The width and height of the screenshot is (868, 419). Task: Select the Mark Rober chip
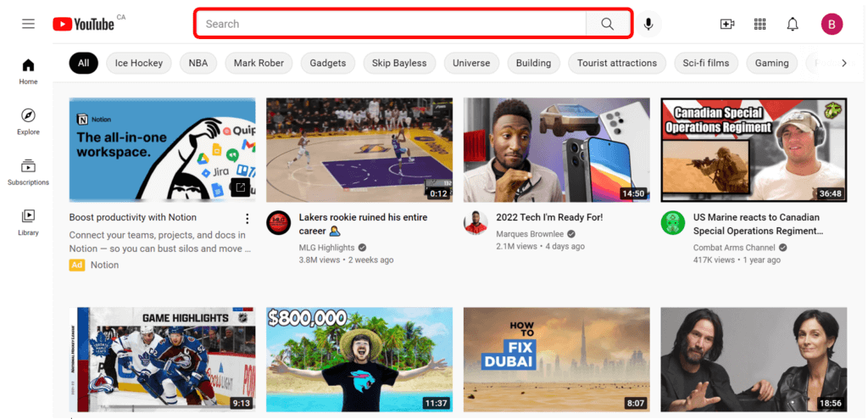pos(259,63)
